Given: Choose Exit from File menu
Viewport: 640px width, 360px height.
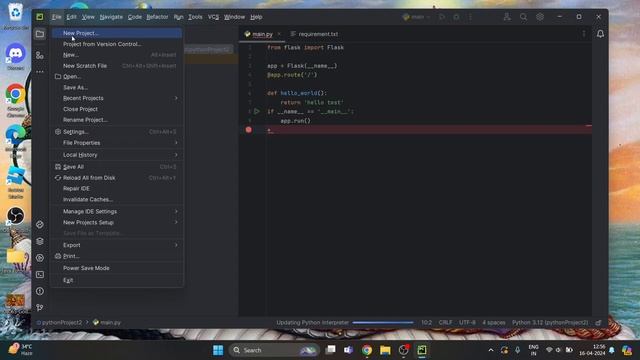Looking at the screenshot, I should tap(117, 280).
